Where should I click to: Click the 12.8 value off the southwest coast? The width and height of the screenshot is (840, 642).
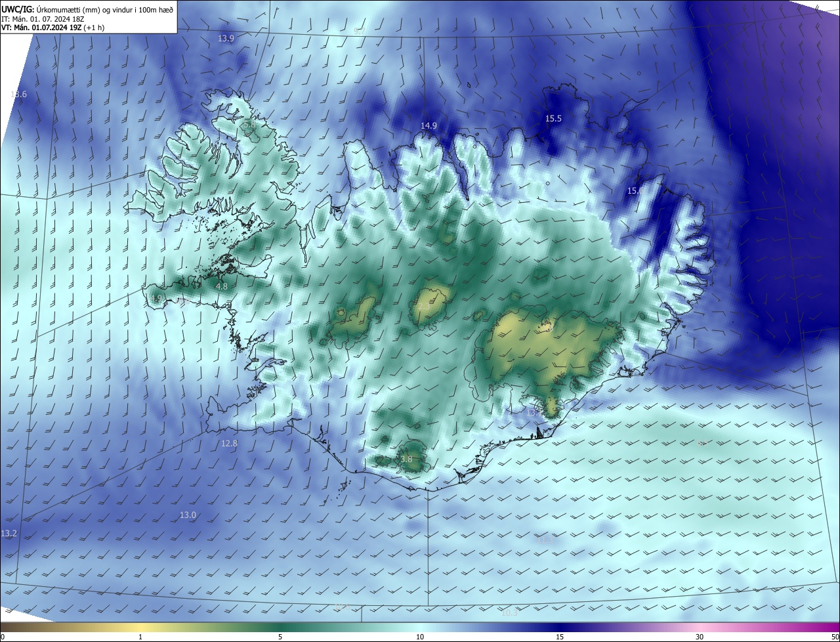pyautogui.click(x=229, y=443)
